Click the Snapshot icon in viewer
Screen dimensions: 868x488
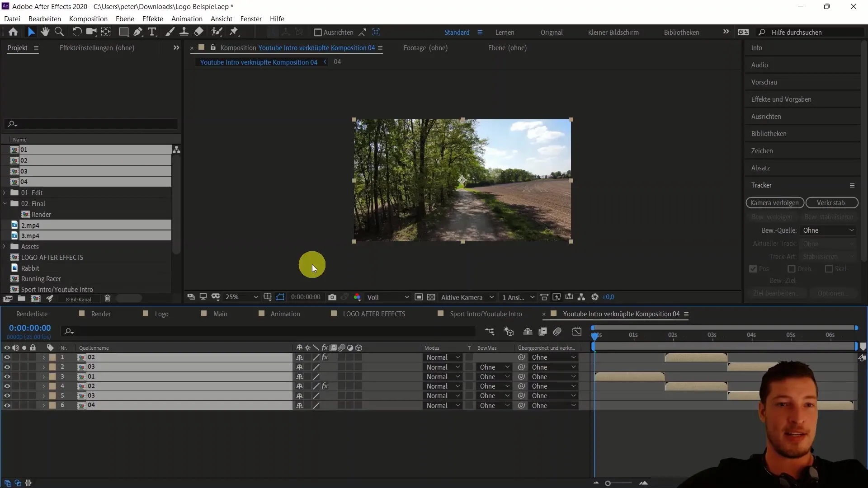point(331,297)
